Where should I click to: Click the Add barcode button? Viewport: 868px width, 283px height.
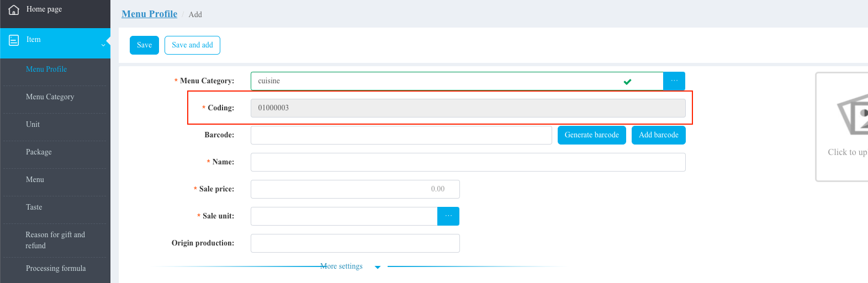658,135
